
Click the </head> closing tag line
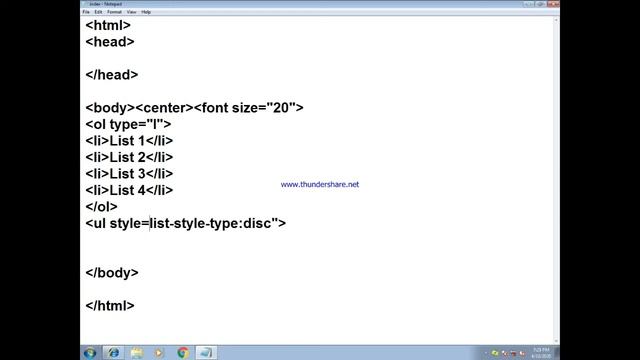(x=112, y=75)
